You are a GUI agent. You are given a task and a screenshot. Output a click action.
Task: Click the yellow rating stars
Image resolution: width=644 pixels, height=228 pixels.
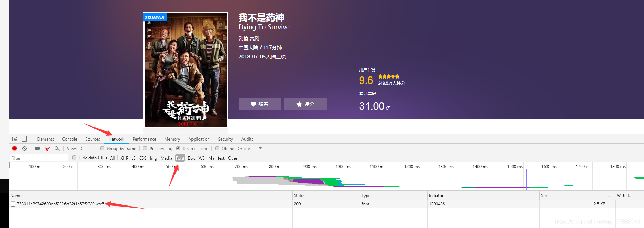pos(389,76)
